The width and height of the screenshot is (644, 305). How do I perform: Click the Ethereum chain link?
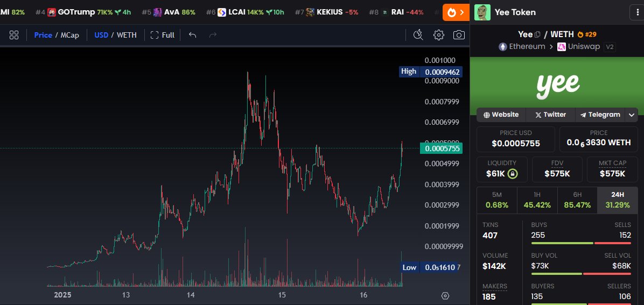522,47
